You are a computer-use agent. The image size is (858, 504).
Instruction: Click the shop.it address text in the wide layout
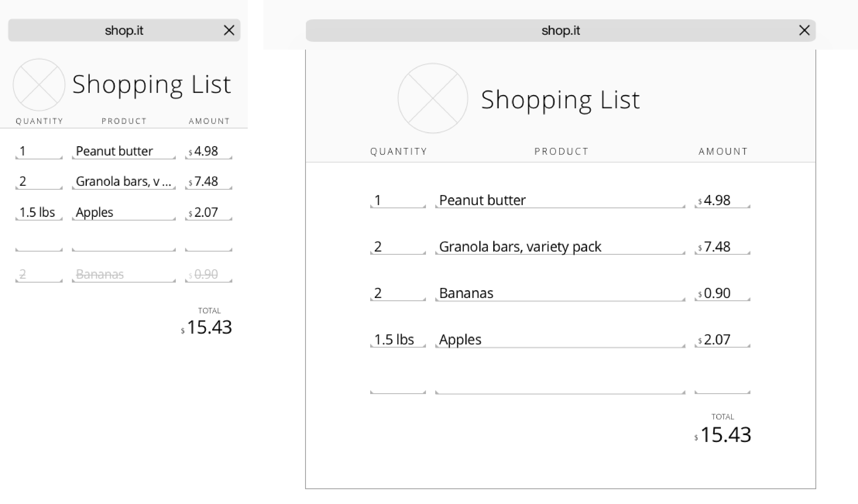click(560, 30)
